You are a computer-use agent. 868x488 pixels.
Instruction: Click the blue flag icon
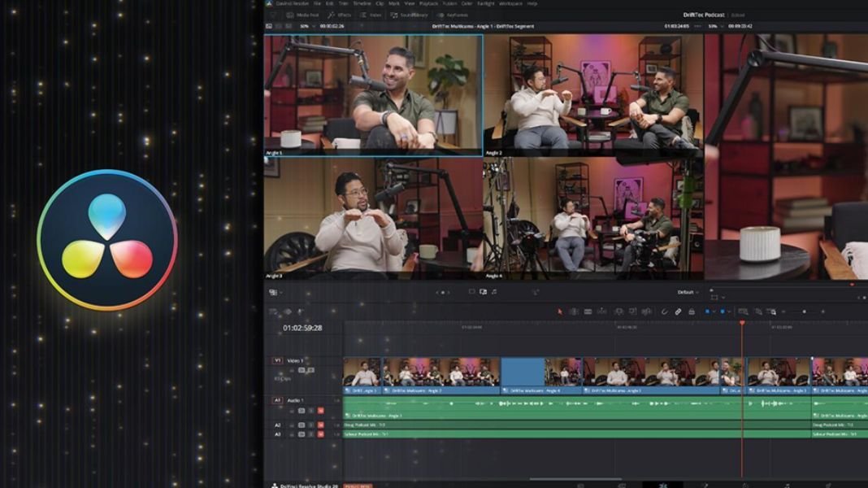(707, 312)
